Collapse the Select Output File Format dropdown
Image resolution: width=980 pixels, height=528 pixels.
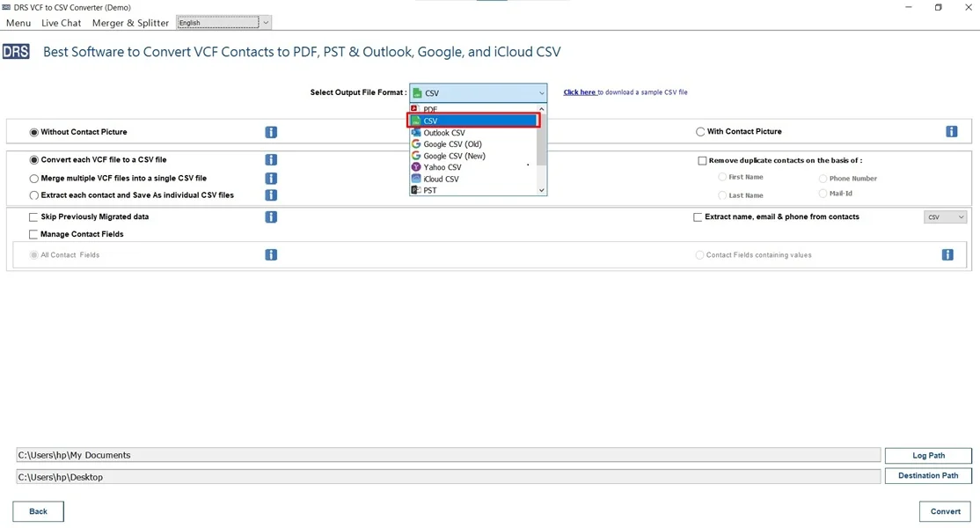pyautogui.click(x=540, y=92)
